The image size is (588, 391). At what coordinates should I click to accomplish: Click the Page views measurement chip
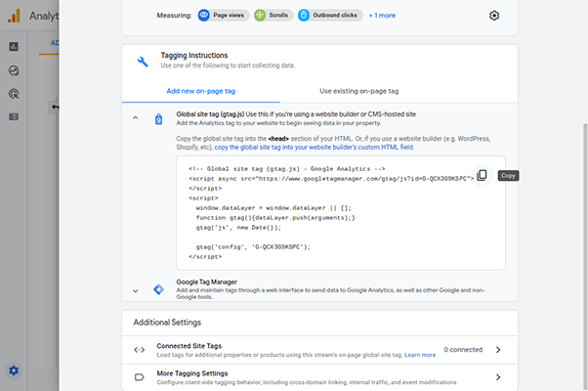[224, 16]
